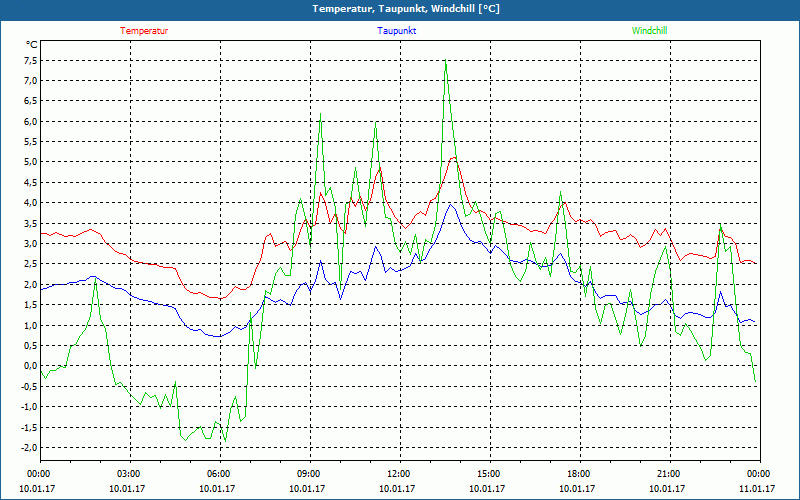Viewport: 800px width, 500px height.
Task: Click the 18:00 time axis label
Action: (x=578, y=474)
